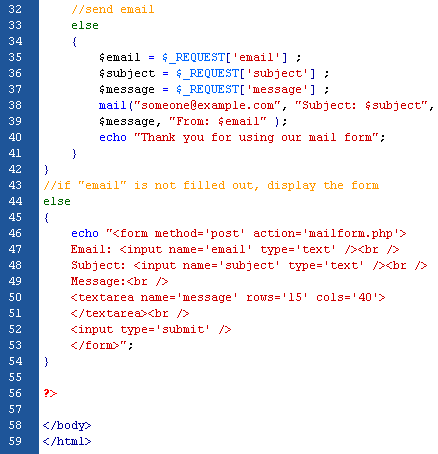Click line number 55 in gutter
This screenshot has width=438, height=454.
pyautogui.click(x=15, y=377)
